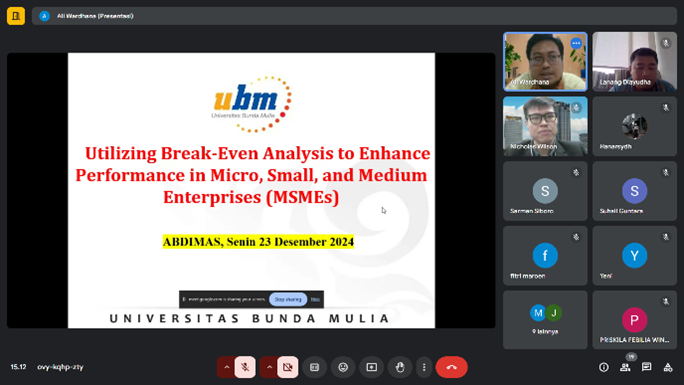Screen dimensions: 684x385
Task: Open more options three-dot menu
Action: [x=424, y=367]
